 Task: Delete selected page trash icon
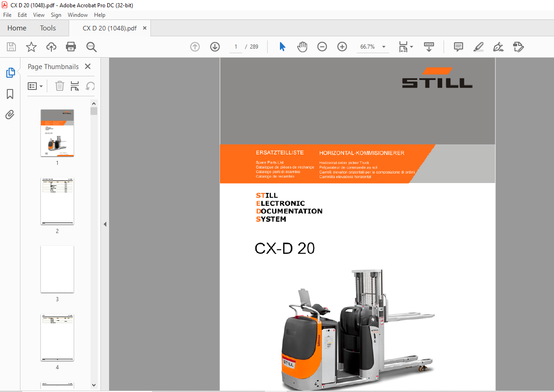pyautogui.click(x=60, y=86)
